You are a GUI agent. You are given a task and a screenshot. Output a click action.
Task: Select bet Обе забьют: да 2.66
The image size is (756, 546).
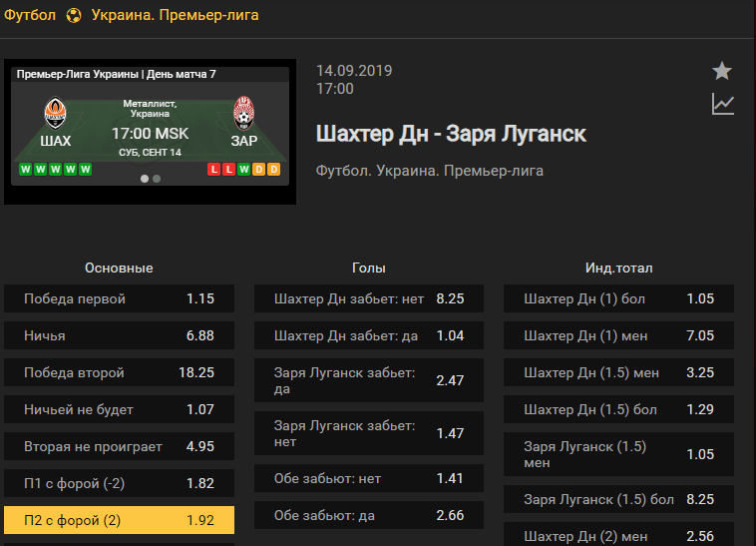(369, 515)
